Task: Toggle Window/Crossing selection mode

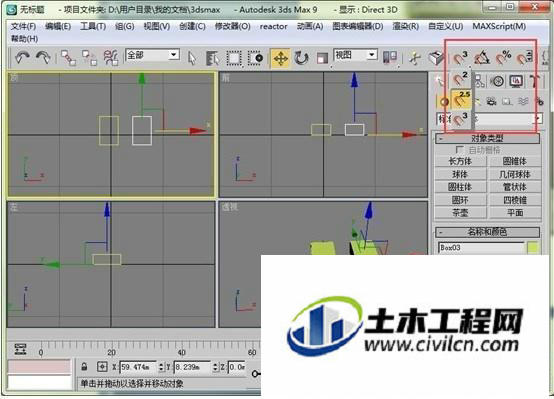Action: (x=255, y=58)
